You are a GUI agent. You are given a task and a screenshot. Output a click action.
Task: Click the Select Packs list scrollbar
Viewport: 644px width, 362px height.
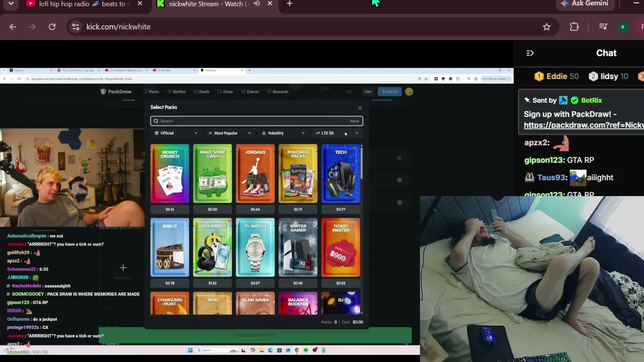click(362, 162)
